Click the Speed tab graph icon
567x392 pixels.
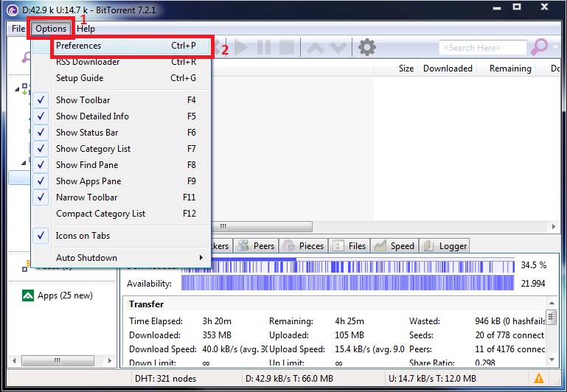point(380,245)
